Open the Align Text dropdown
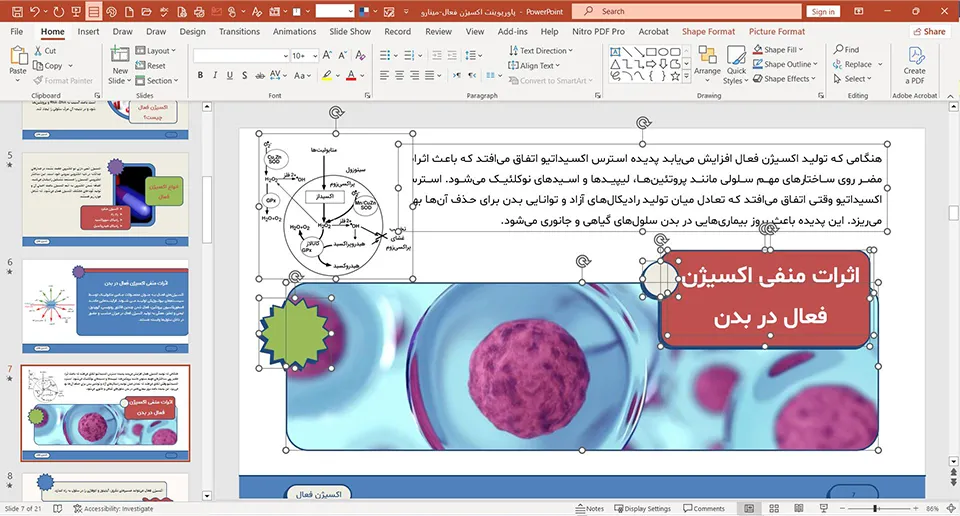Viewport: 960px width, 516px height. coord(534,65)
